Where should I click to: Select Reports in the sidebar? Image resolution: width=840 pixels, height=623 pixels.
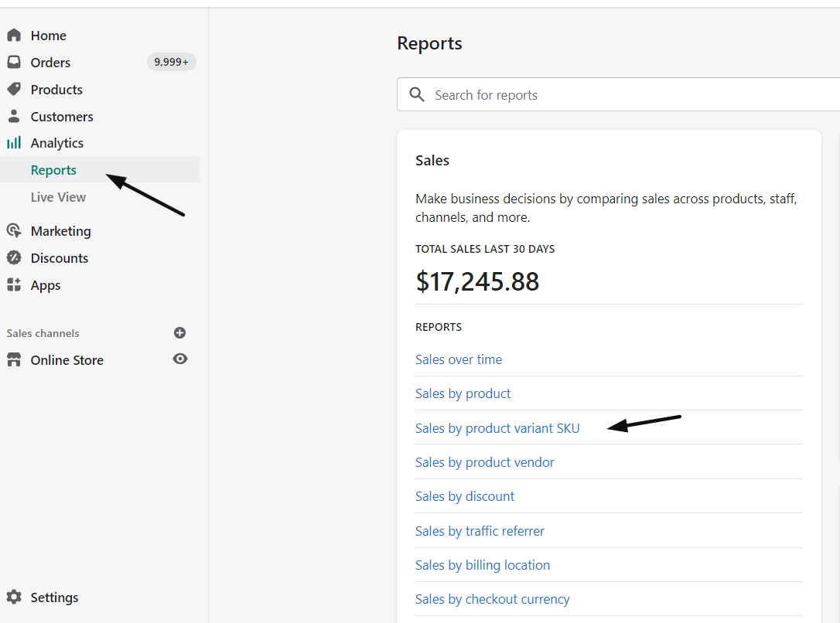53,170
